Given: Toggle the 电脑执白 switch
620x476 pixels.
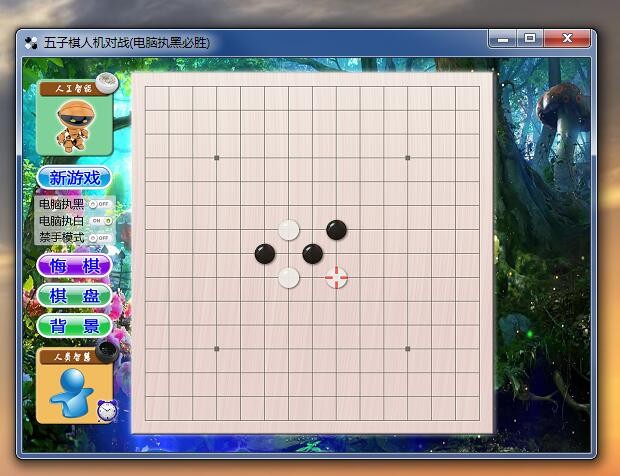Looking at the screenshot, I should coord(100,220).
